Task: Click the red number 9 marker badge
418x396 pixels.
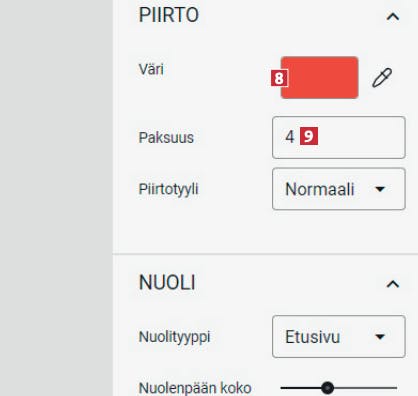Action: (309, 136)
